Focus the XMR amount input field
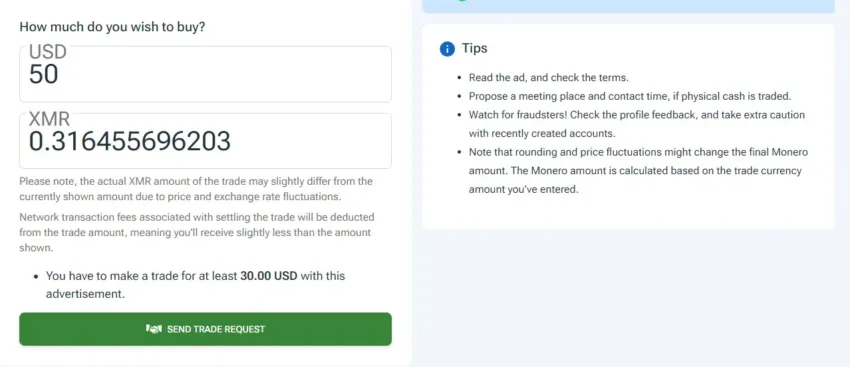Image resolution: width=850 pixels, height=367 pixels. coord(205,141)
